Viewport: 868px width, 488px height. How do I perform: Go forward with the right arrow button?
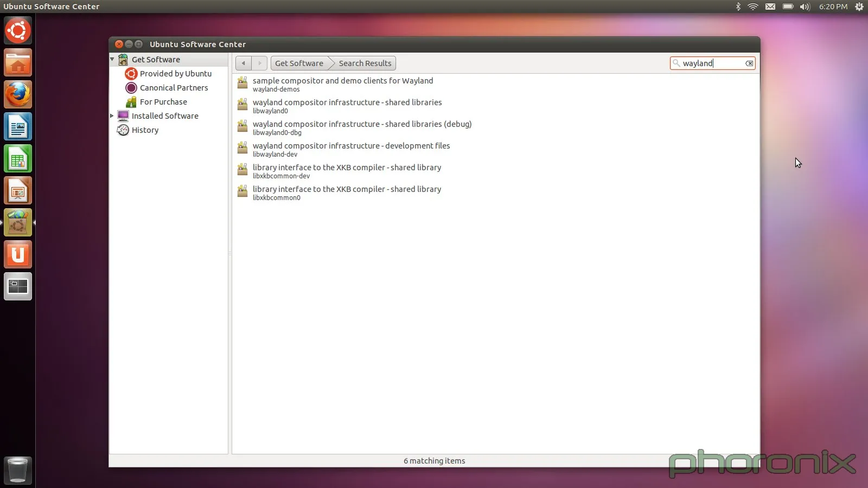[259, 63]
